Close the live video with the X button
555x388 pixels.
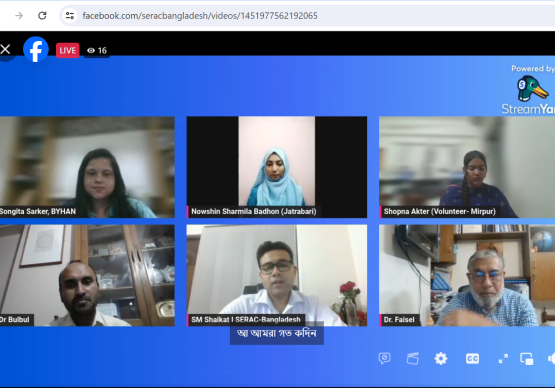5,49
